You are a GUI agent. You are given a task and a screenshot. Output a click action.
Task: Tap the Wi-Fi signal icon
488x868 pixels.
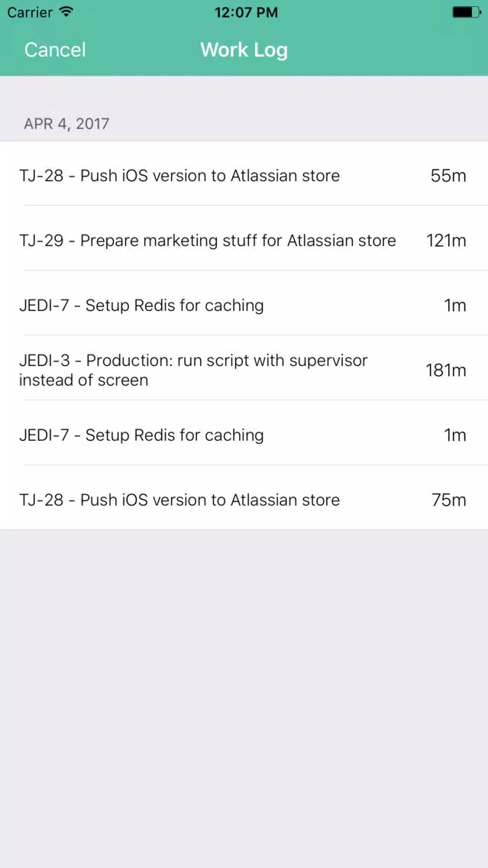[66, 12]
